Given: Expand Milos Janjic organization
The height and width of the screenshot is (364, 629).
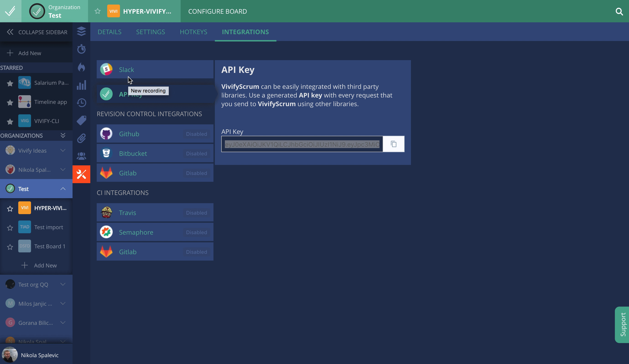Looking at the screenshot, I should tap(63, 303).
